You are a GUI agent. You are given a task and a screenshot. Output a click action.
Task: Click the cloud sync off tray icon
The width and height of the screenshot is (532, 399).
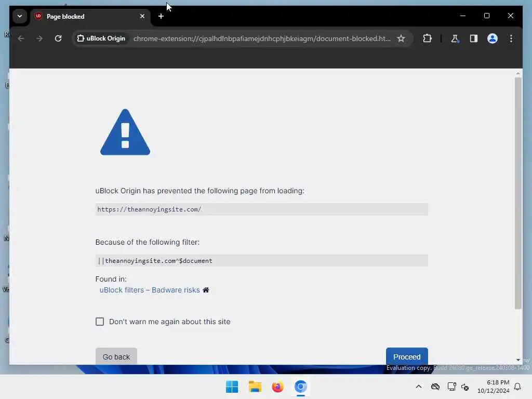point(435,387)
